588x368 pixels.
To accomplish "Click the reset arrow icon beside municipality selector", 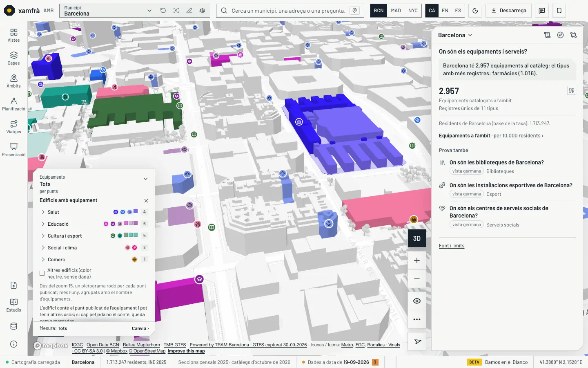I will click(x=163, y=11).
